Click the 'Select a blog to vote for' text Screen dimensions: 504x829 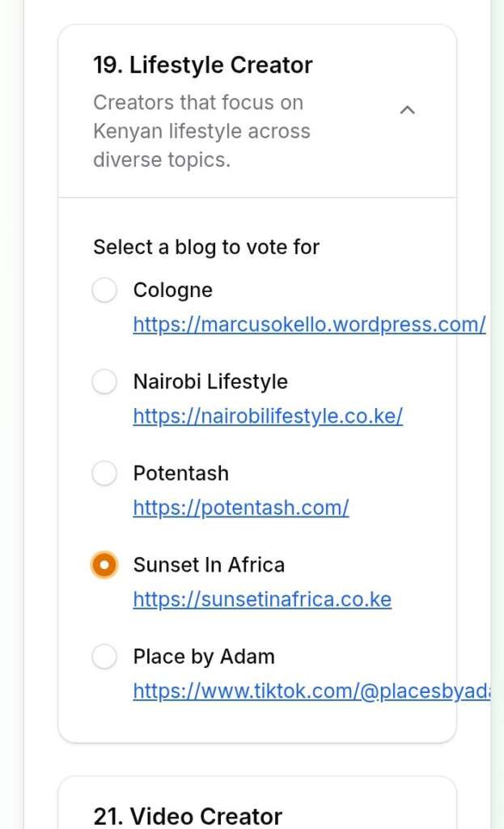206,247
